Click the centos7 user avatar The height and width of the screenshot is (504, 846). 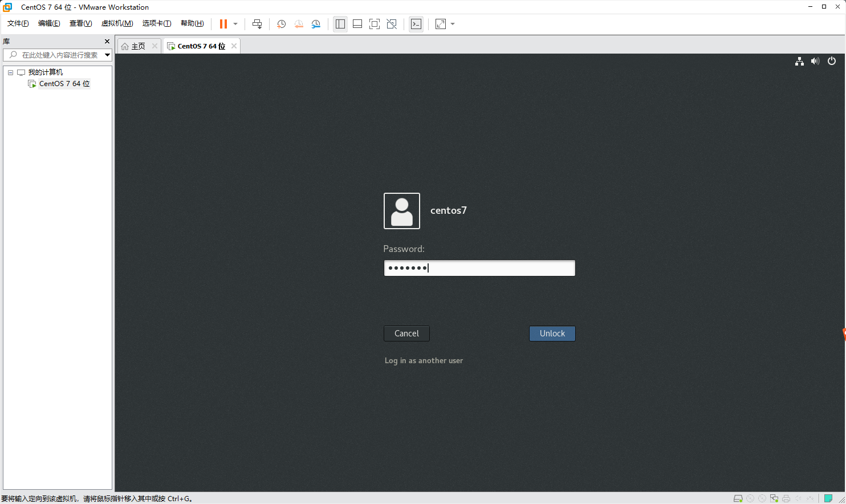[x=402, y=211]
